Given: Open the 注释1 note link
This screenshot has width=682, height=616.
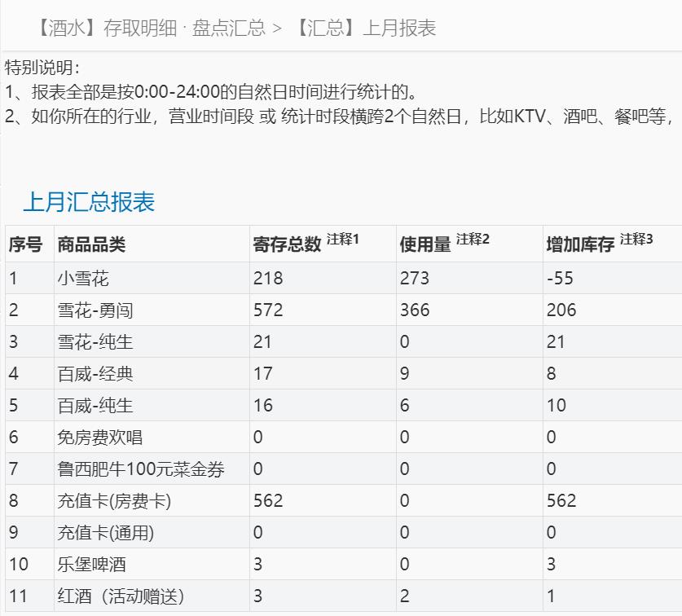Looking at the screenshot, I should click(343, 239).
